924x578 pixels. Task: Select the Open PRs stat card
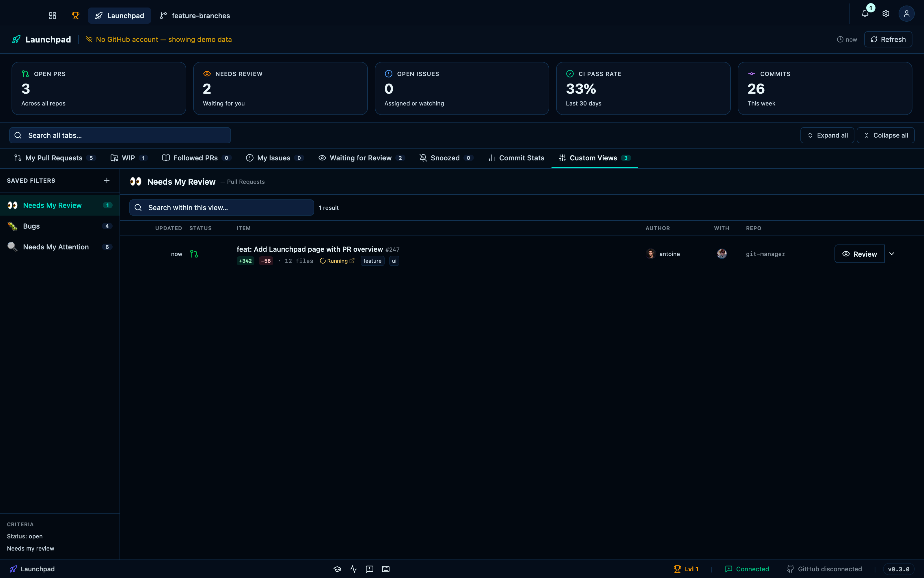pyautogui.click(x=99, y=88)
